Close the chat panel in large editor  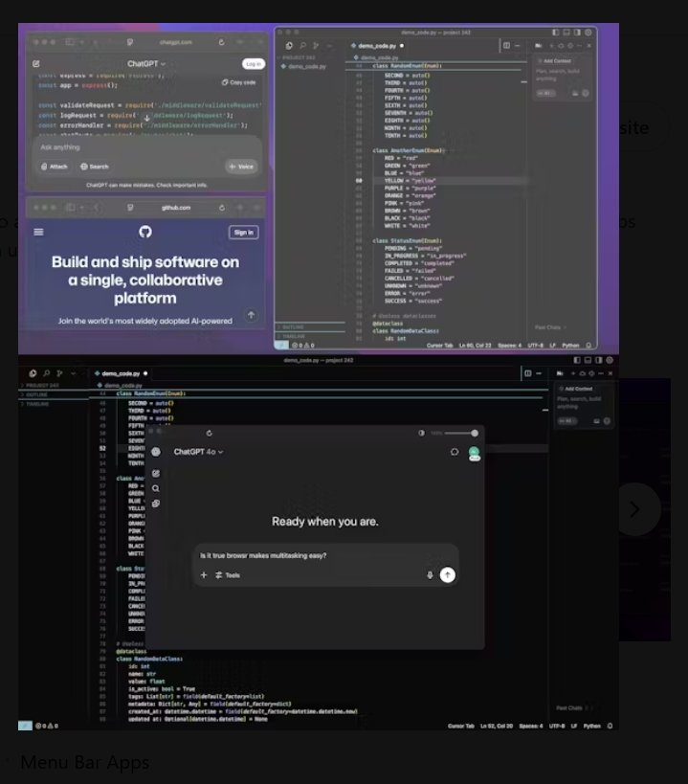tap(610, 373)
